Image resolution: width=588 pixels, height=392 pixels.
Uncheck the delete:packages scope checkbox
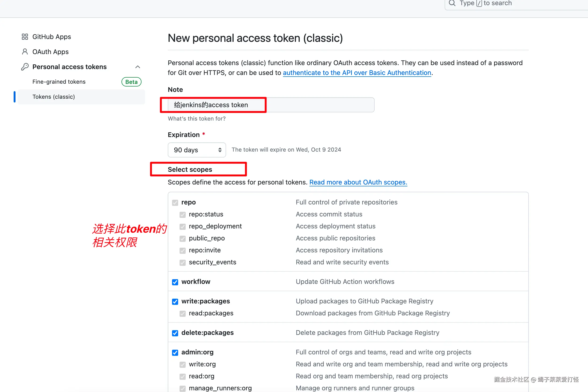coord(175,333)
